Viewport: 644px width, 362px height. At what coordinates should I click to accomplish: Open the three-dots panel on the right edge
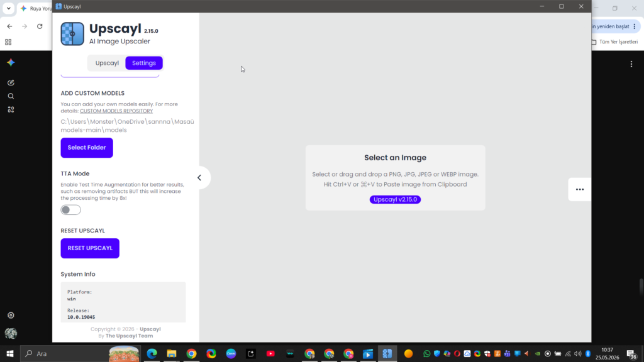click(579, 189)
